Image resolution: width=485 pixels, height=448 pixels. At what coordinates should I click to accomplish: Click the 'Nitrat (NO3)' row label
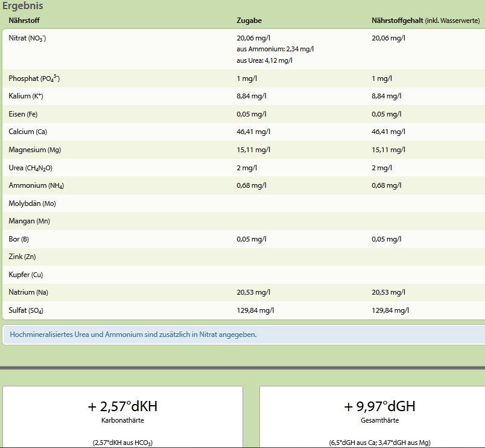pos(27,38)
